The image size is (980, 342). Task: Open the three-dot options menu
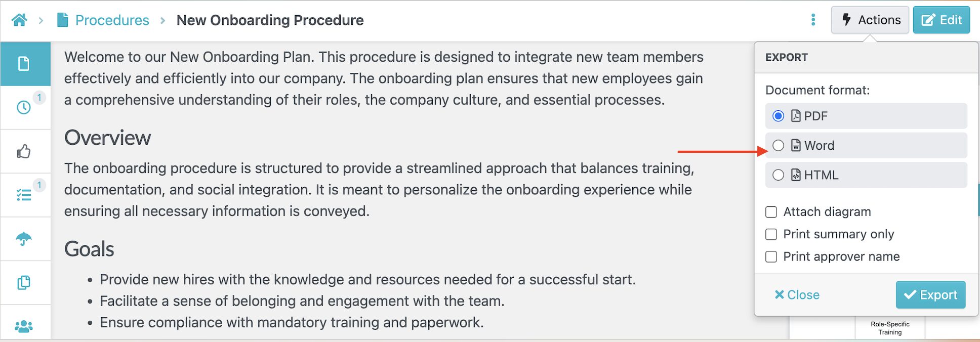[813, 20]
